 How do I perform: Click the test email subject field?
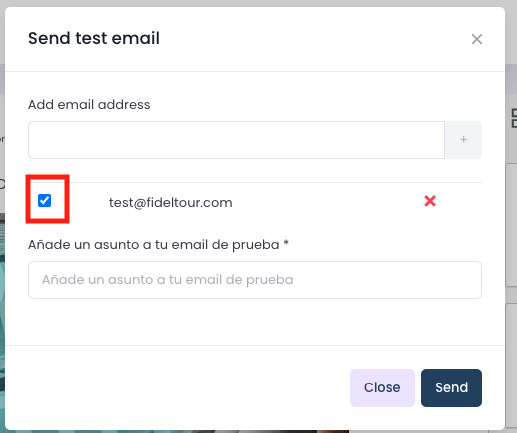[255, 280]
